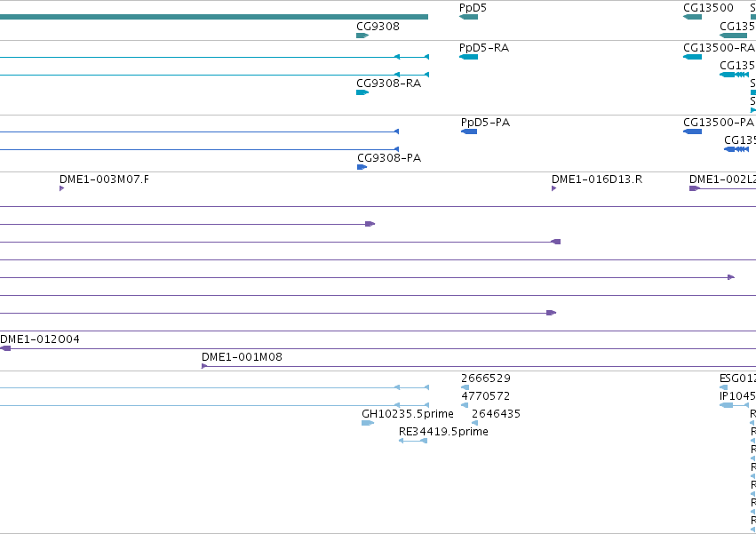The width and height of the screenshot is (756, 534).
Task: Open the 4770572 label
Action: pyautogui.click(x=486, y=395)
